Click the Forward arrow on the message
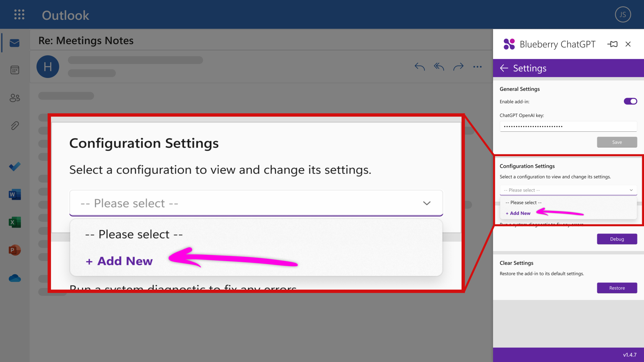Image resolution: width=644 pixels, height=362 pixels. tap(458, 67)
